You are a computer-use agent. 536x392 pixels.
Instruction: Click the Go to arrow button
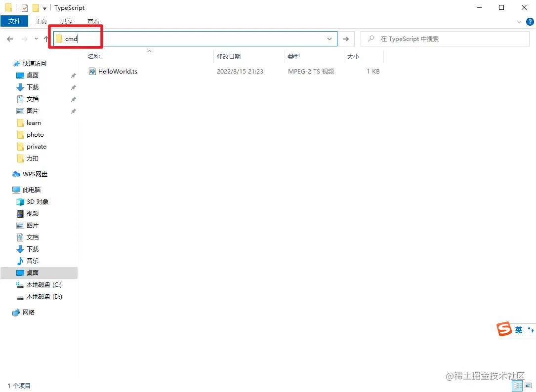pyautogui.click(x=346, y=39)
